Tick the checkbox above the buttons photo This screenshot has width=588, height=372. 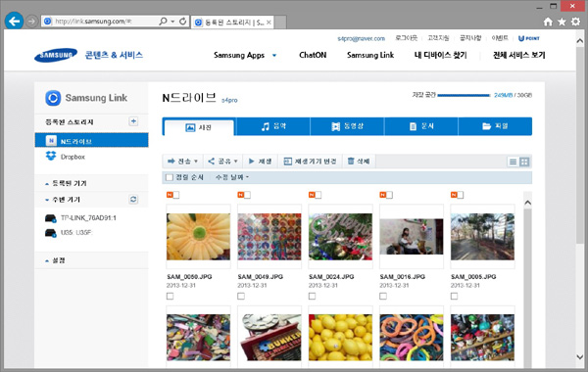(x=247, y=195)
